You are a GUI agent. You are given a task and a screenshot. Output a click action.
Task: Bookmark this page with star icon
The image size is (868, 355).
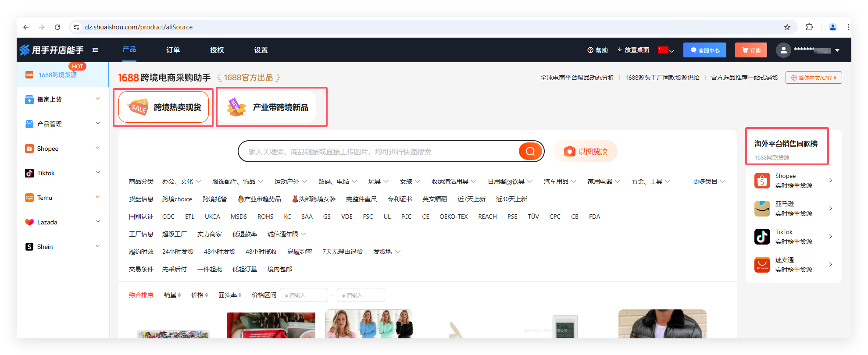click(x=787, y=27)
